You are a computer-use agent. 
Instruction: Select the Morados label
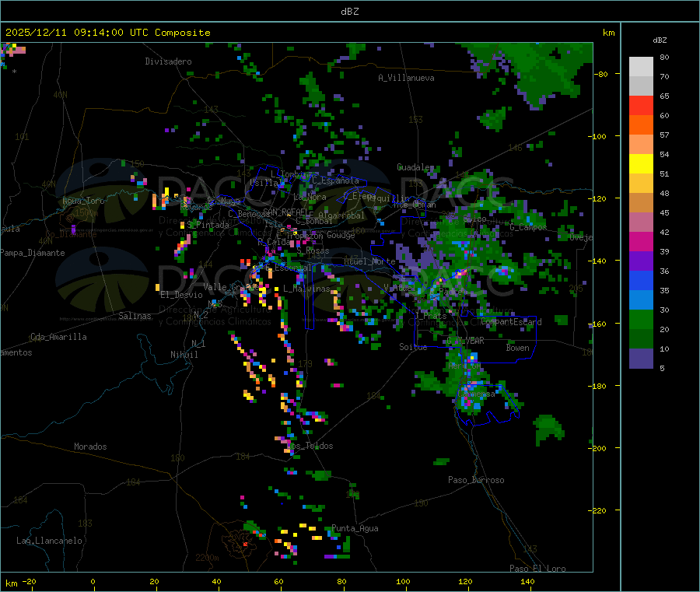click(90, 447)
